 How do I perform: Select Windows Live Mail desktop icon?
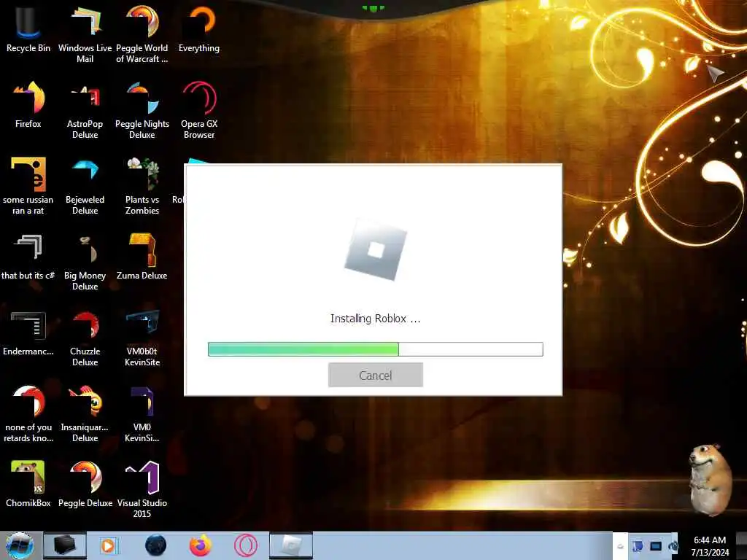pos(85,34)
